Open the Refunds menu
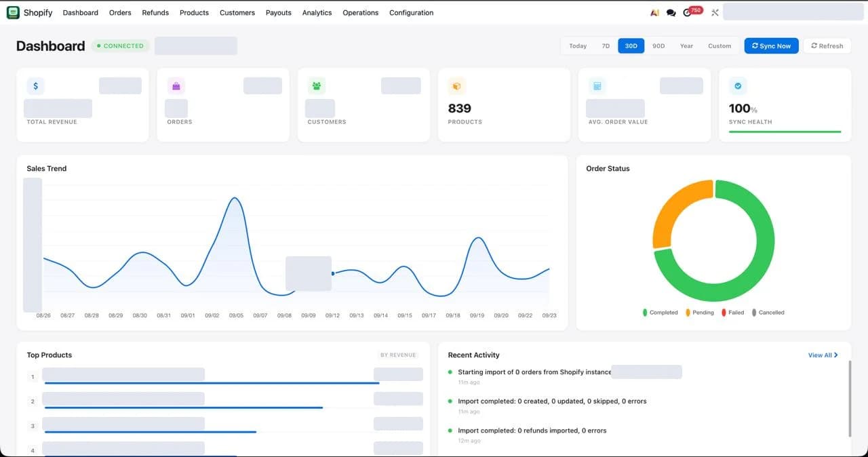The height and width of the screenshot is (457, 868). point(155,12)
